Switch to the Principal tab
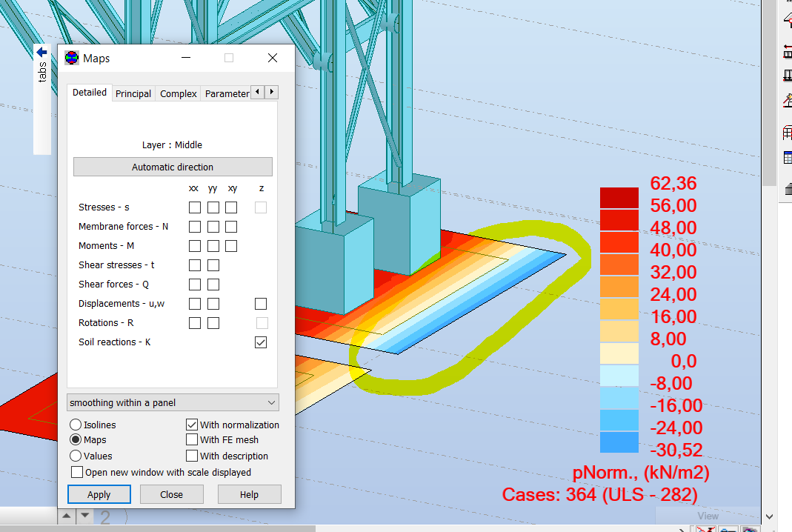The image size is (792, 532). coord(133,93)
